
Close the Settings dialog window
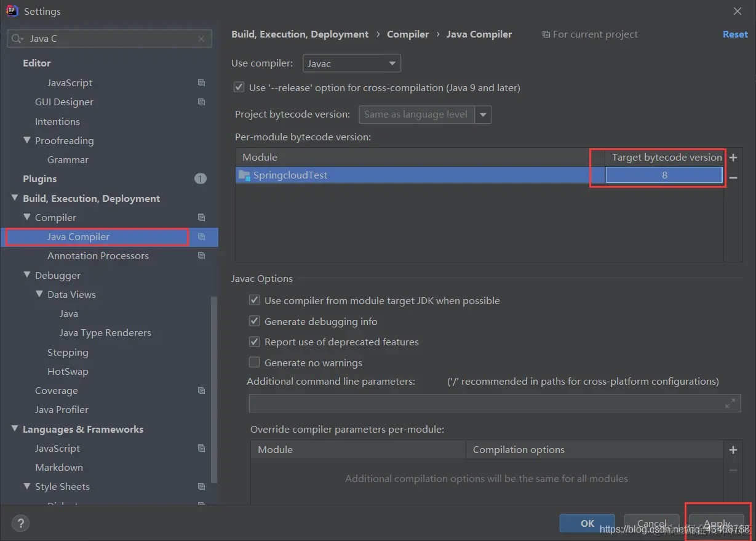(x=738, y=11)
